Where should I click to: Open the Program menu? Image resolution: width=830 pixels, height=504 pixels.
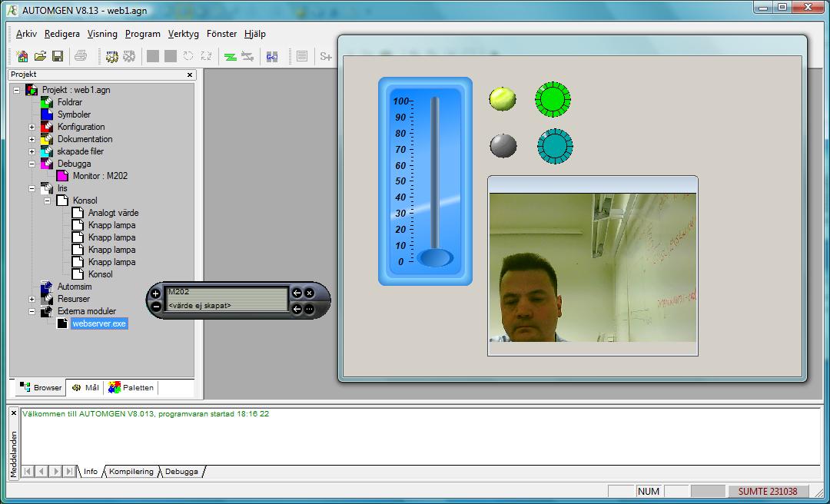point(142,34)
